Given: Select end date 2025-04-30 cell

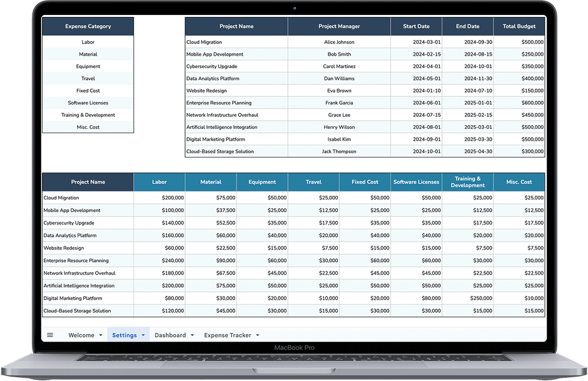Looking at the screenshot, I should pyautogui.click(x=468, y=151).
